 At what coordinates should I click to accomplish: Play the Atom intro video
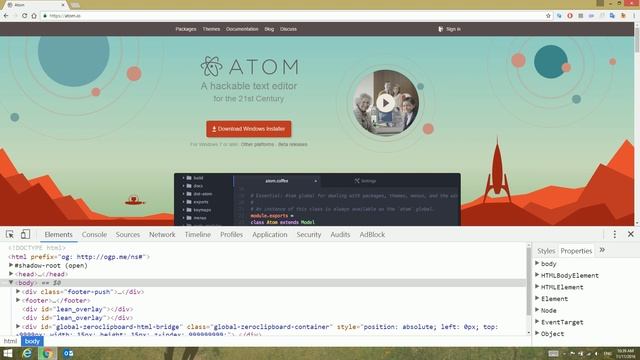(385, 103)
